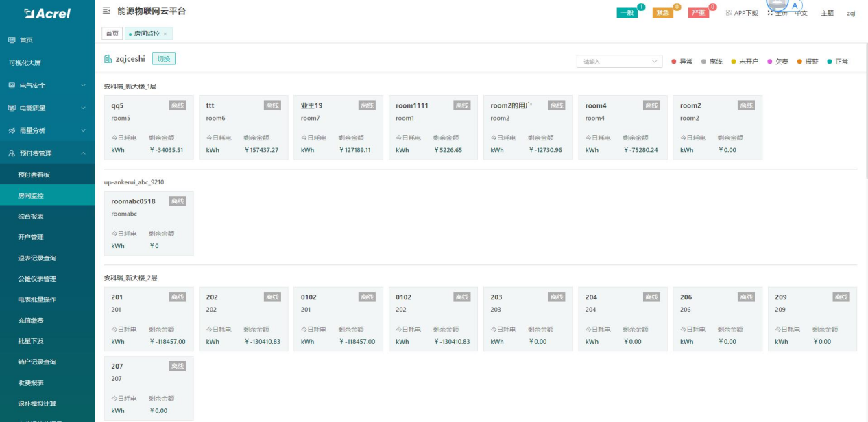Open the 206 room card
868x422 pixels.
717,319
